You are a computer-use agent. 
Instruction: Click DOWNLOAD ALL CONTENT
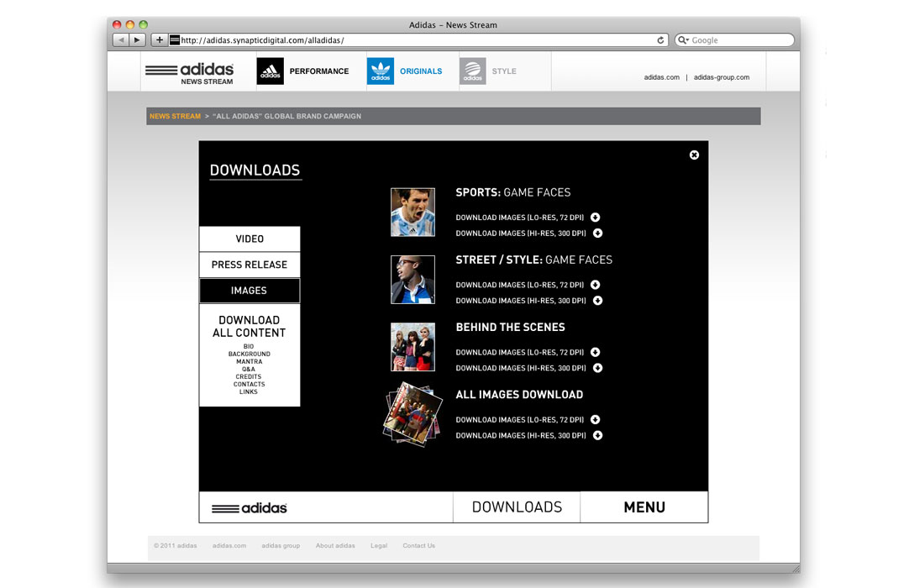coord(250,327)
